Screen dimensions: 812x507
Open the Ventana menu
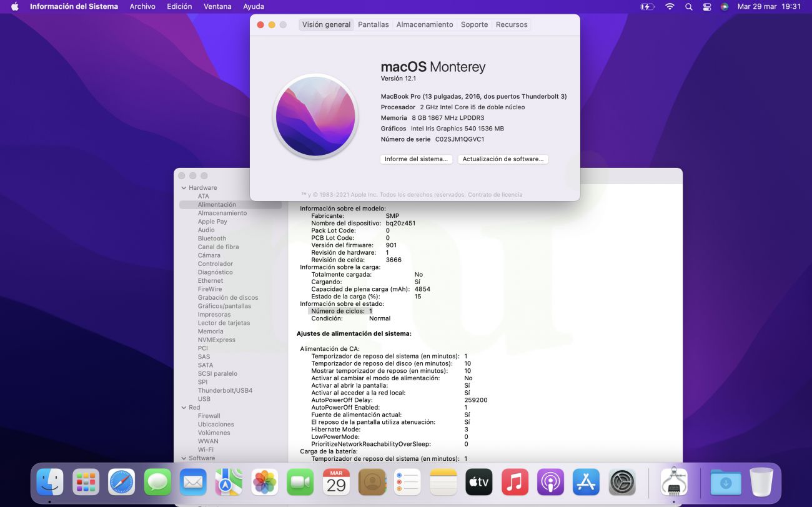click(217, 6)
